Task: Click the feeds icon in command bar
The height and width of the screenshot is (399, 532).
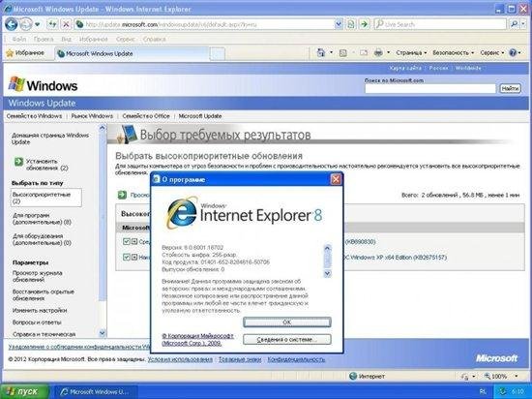Action: (343, 53)
